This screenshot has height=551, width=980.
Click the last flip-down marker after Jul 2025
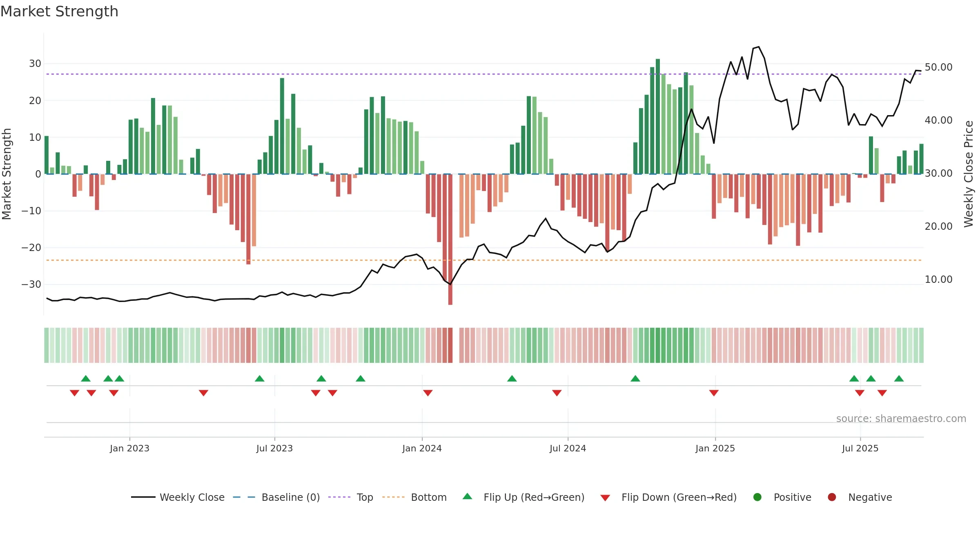coord(882,393)
